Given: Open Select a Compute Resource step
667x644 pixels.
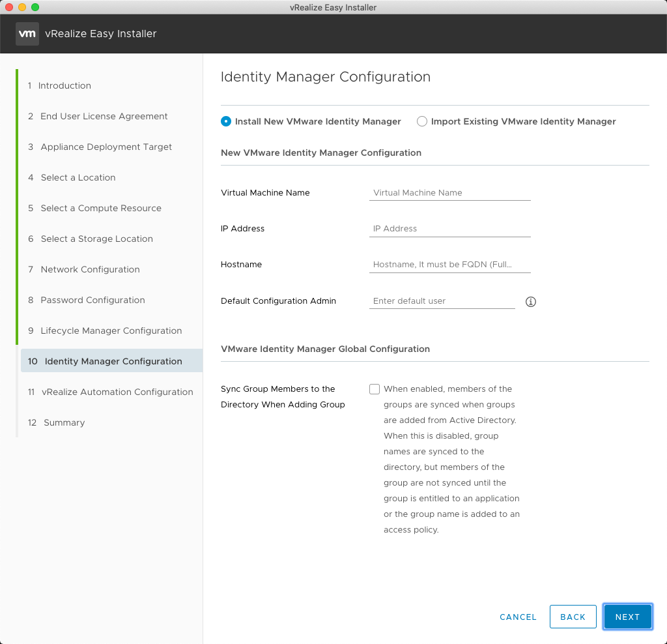Looking at the screenshot, I should (94, 208).
